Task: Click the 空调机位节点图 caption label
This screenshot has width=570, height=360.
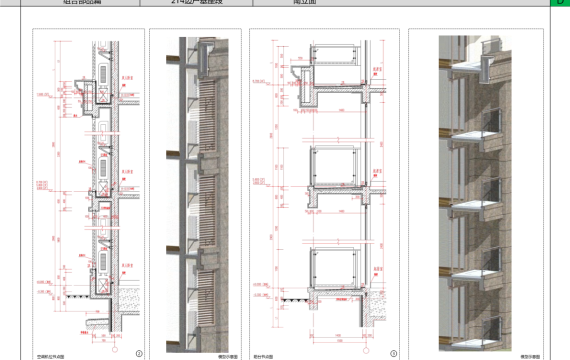Action: click(x=51, y=357)
